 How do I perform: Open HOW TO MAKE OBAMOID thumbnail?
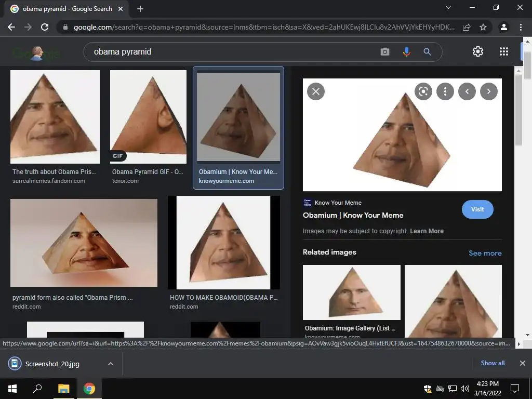(x=224, y=242)
